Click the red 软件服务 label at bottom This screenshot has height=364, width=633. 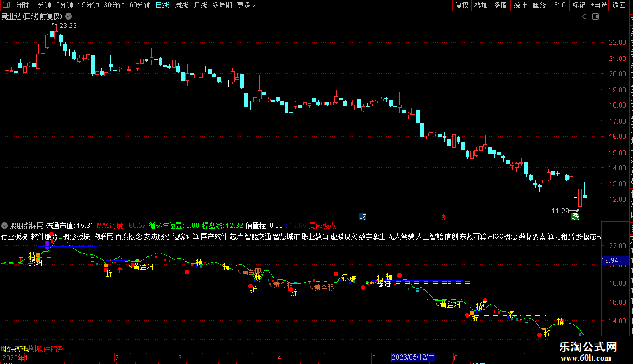(50, 349)
